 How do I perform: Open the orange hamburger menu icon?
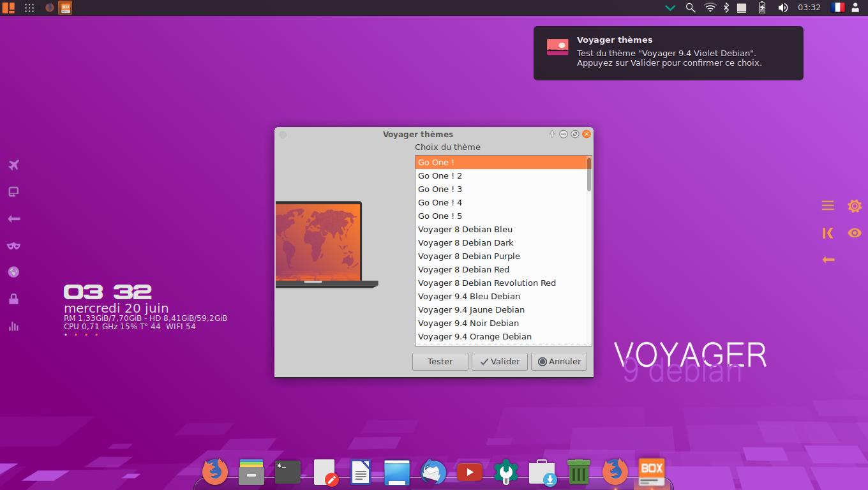coord(828,205)
